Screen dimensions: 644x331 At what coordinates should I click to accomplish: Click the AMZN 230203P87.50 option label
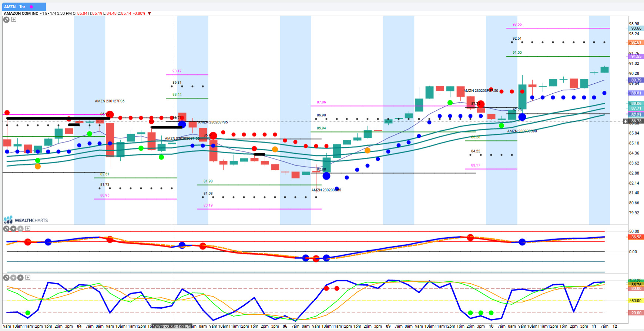click(481, 91)
